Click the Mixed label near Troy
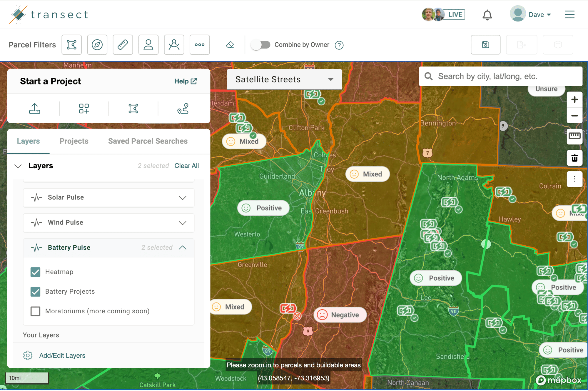588x391 pixels. pos(367,174)
